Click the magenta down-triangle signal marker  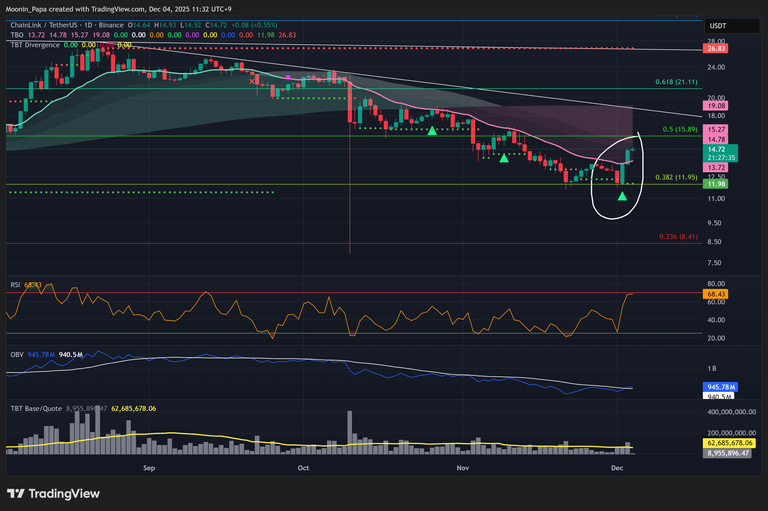(x=289, y=78)
